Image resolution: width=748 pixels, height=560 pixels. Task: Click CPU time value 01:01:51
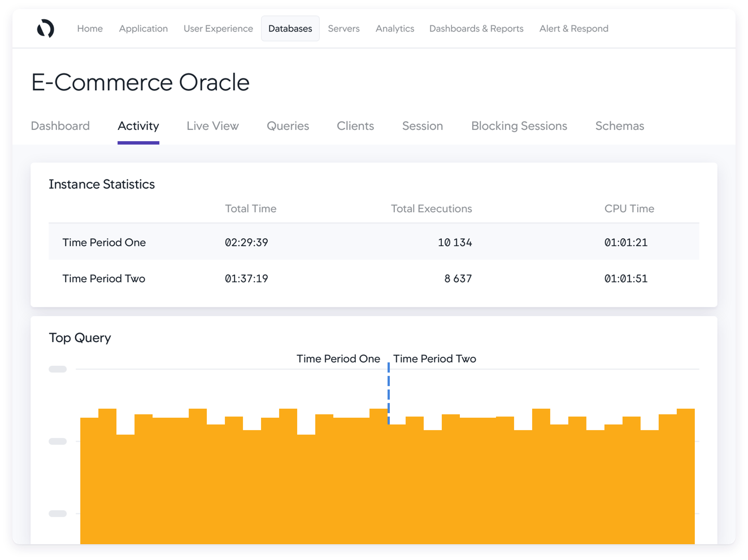click(626, 279)
